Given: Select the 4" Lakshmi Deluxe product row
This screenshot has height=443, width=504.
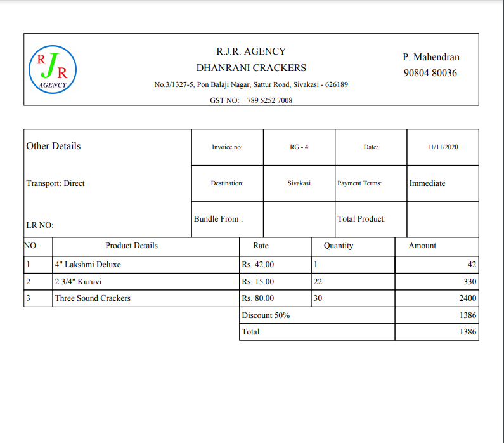Looking at the screenshot, I should point(87,265).
